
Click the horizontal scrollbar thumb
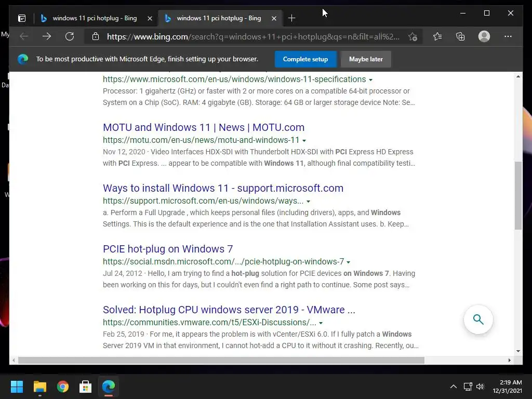(221, 361)
